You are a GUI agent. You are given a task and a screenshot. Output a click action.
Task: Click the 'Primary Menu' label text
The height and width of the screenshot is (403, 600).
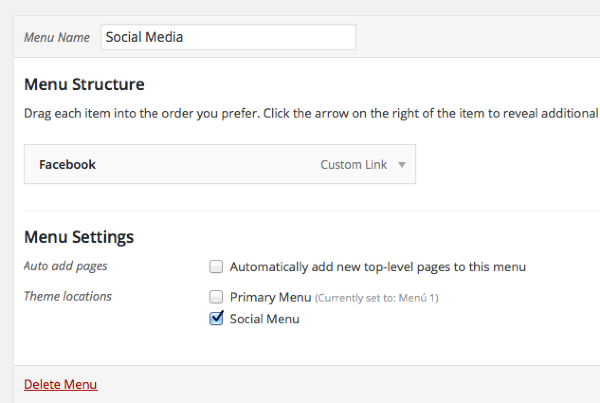pos(270,297)
